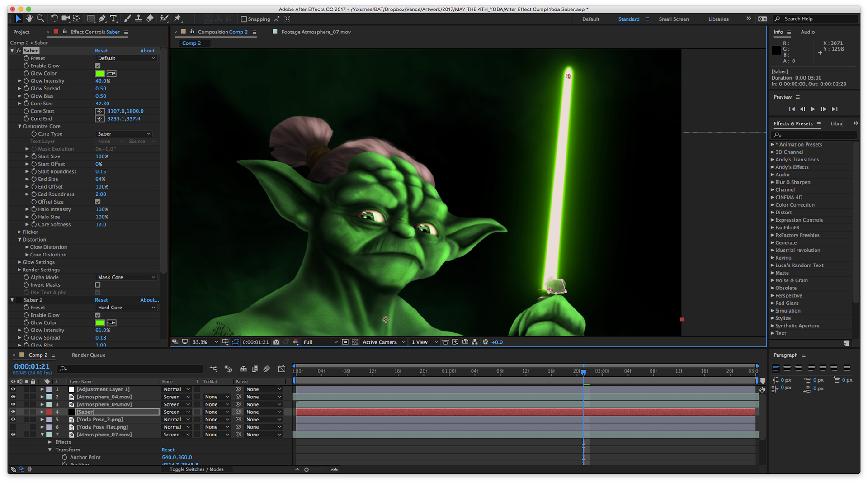The width and height of the screenshot is (868, 483).
Task: Switch to the Audio panel tab
Action: point(807,32)
